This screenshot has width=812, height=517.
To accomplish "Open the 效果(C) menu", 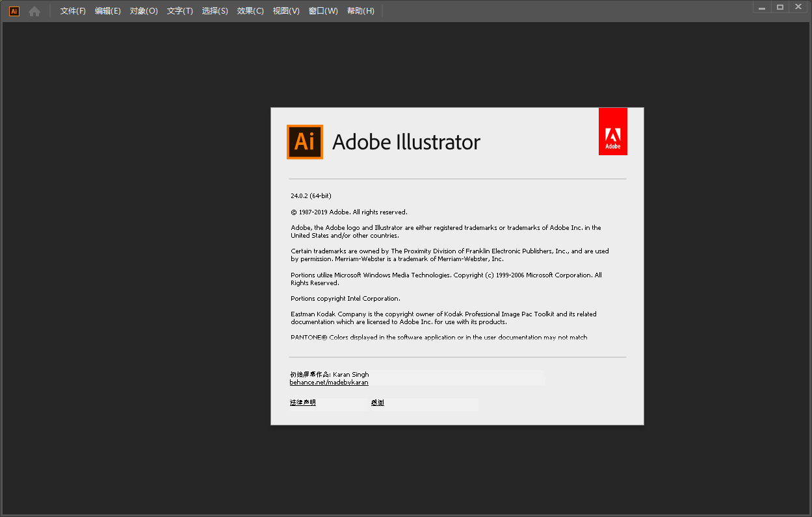I will pos(250,11).
